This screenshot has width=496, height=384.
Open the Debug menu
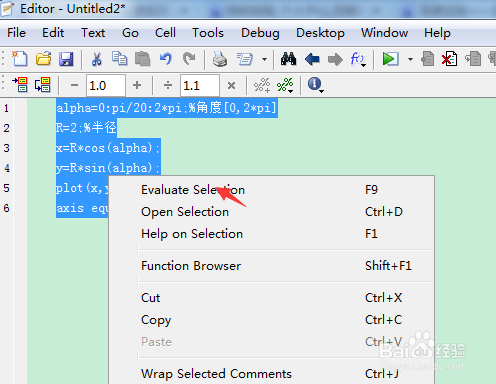[260, 33]
